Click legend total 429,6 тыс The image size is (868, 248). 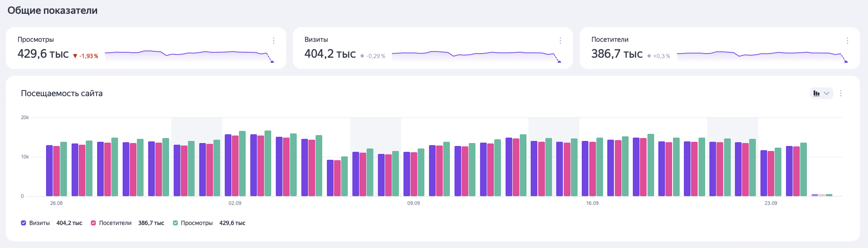click(x=232, y=223)
